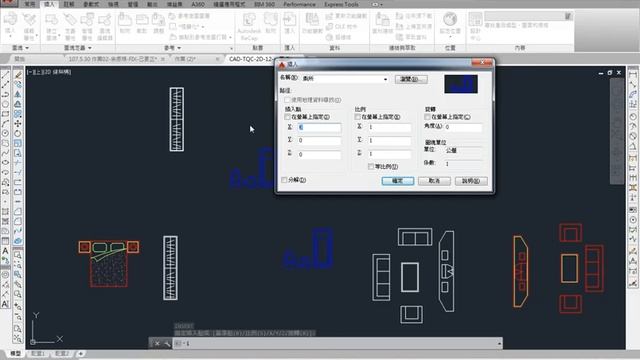Click scale X input field
Viewport: 640px width, 360px height.
tap(389, 127)
